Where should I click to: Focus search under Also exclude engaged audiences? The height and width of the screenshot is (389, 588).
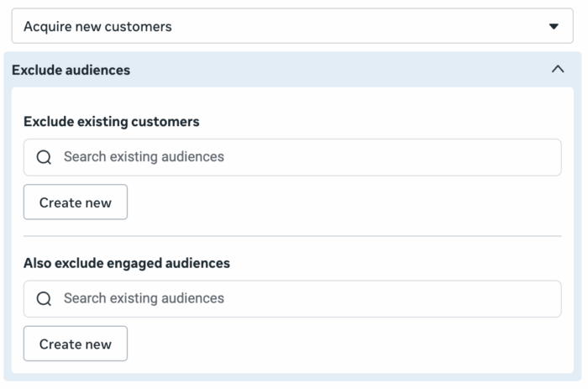[292, 298]
